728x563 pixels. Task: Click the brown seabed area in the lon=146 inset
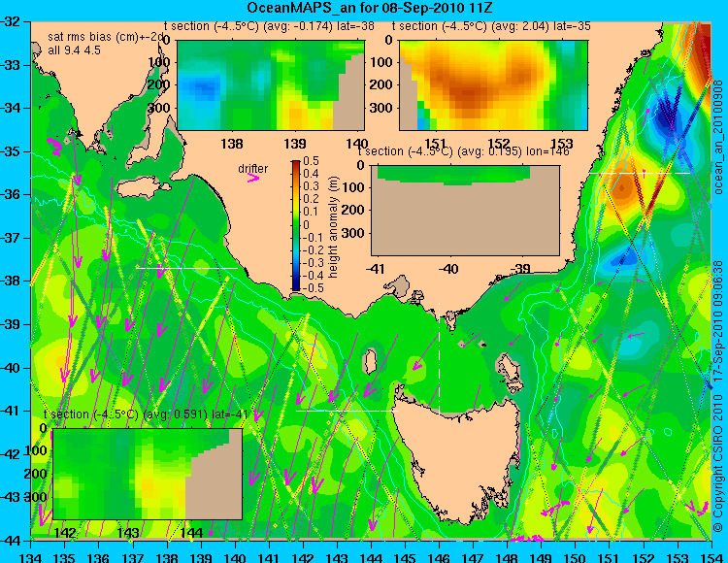click(465, 220)
